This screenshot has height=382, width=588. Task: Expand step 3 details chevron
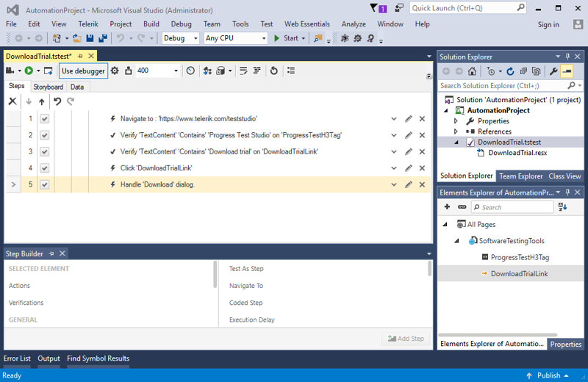pos(394,151)
